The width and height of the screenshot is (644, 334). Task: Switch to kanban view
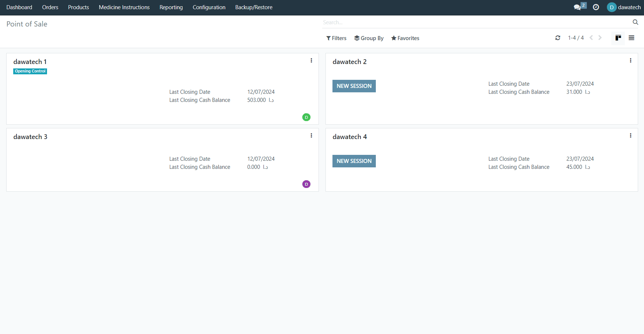coord(618,38)
